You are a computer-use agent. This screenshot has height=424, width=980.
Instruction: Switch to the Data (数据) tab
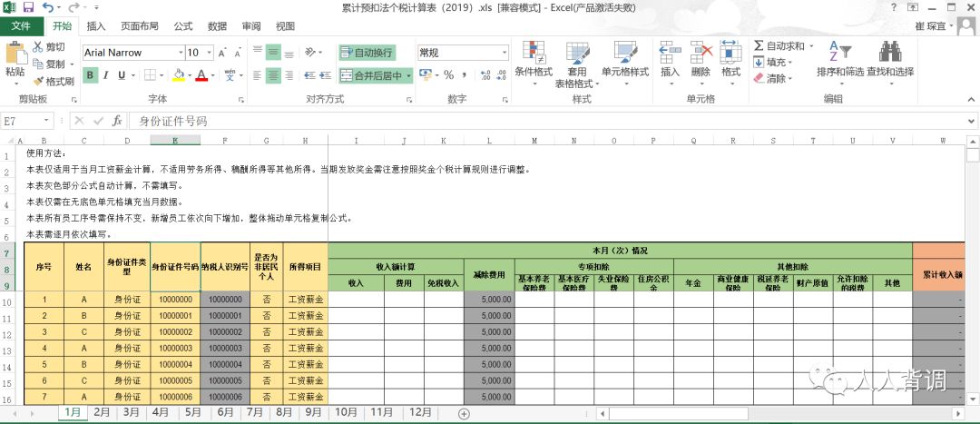point(217,26)
